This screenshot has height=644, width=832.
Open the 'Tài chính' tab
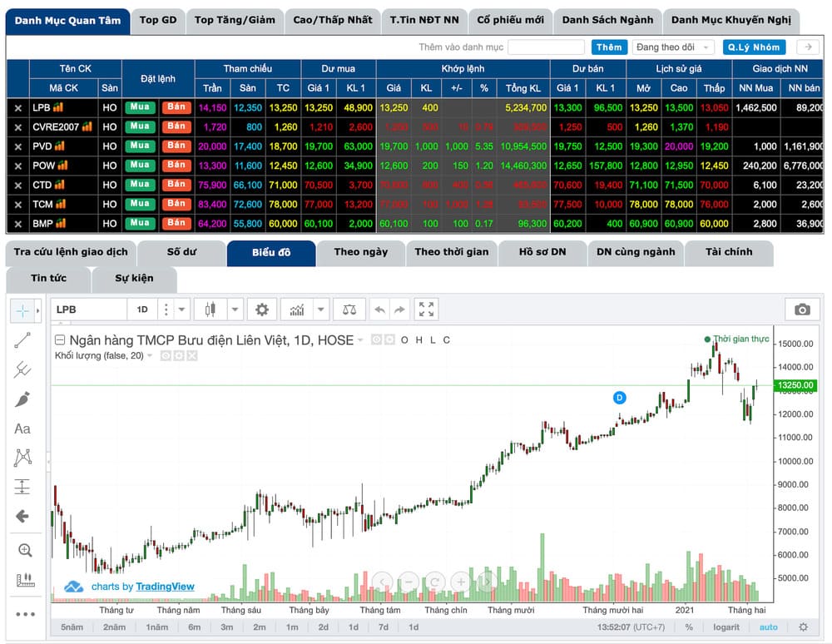[729, 252]
